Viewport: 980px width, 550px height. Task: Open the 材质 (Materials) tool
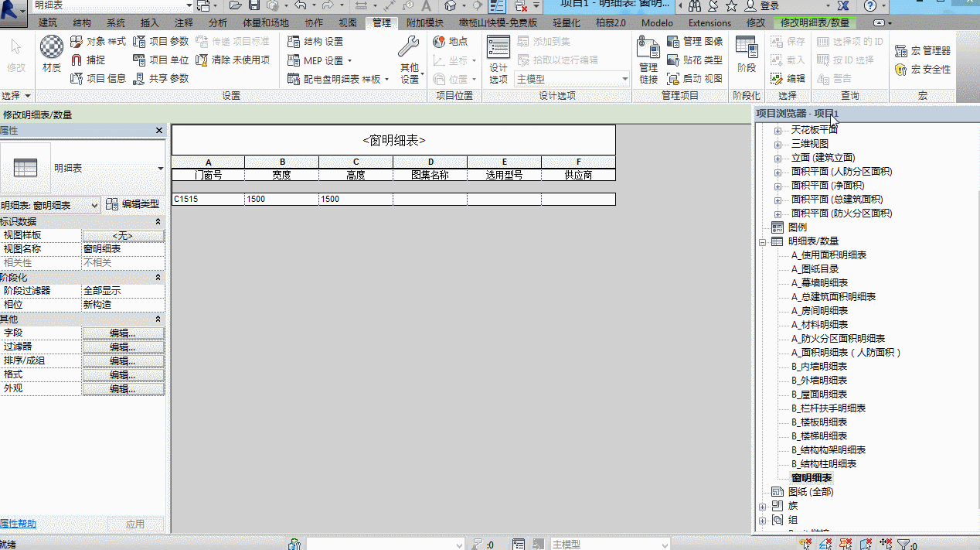[x=51, y=54]
